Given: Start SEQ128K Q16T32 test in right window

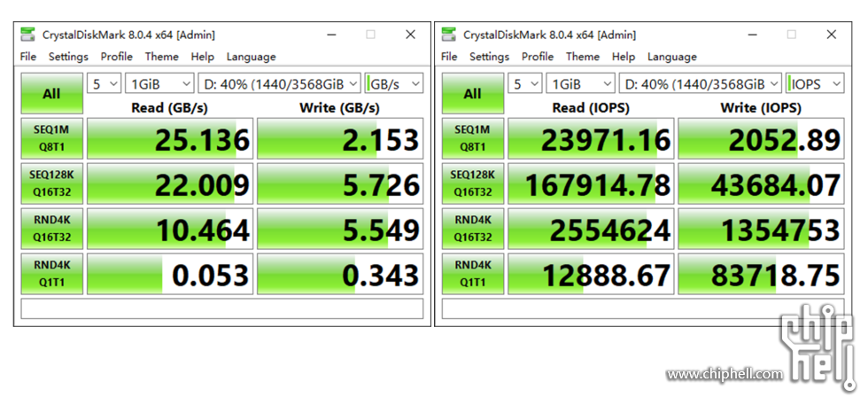Looking at the screenshot, I should [473, 184].
